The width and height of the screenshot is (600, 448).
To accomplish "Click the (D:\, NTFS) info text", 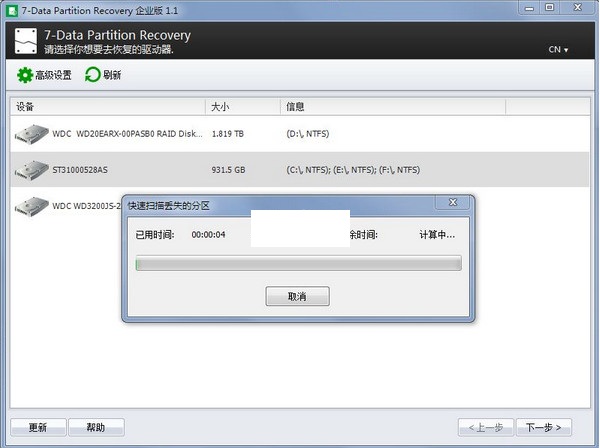I will point(308,134).
